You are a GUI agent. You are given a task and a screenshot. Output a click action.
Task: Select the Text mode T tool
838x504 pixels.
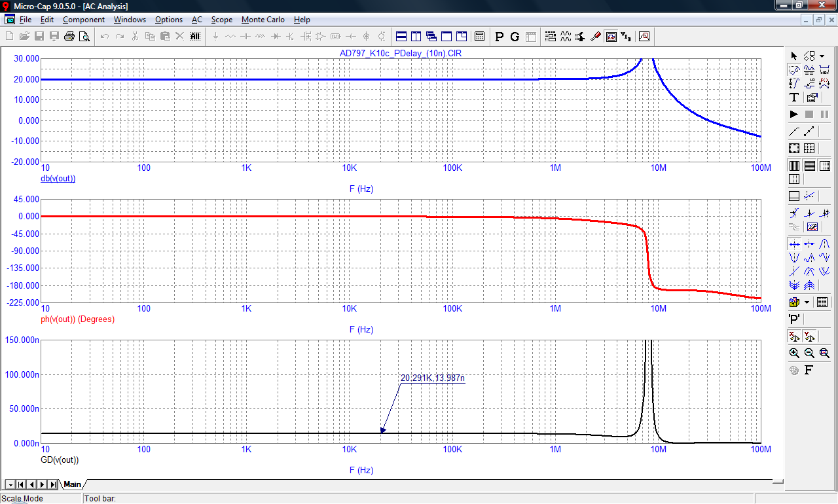794,98
